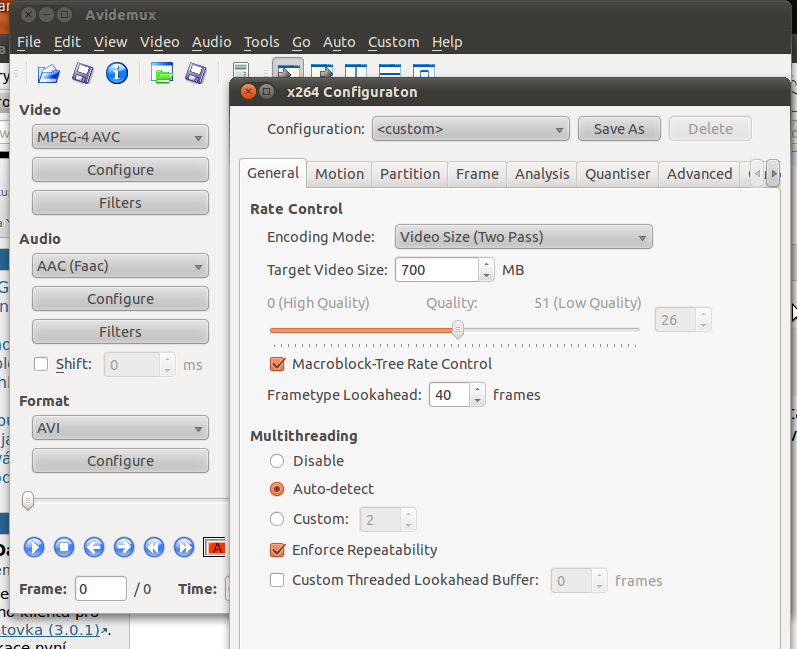Viewport: 797px width, 649px height.
Task: Click the first Save Video floppy icon
Action: click(82, 74)
